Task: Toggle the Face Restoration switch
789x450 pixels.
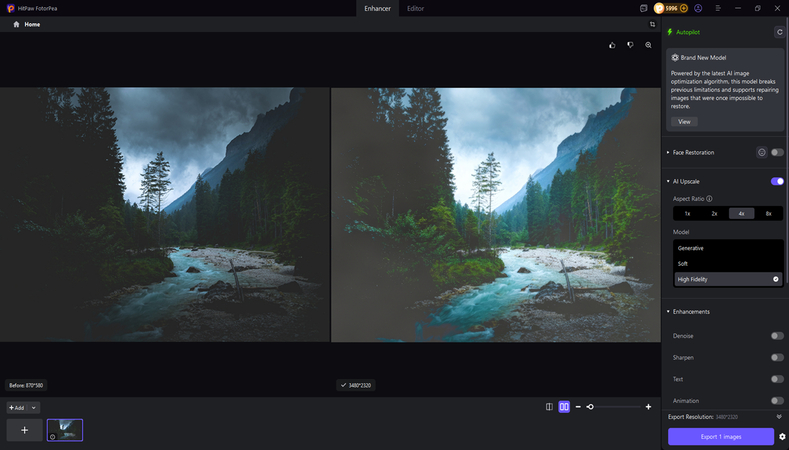Action: point(777,153)
